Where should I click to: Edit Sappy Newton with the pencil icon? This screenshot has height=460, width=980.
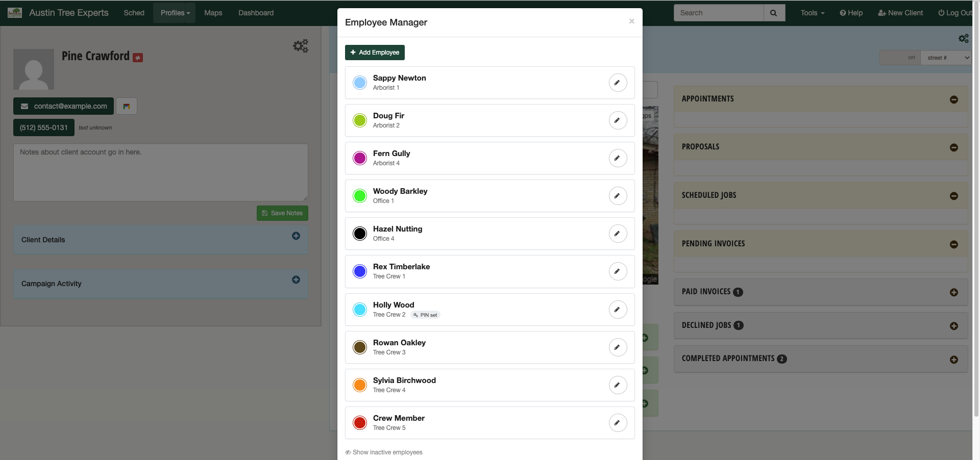click(x=618, y=83)
